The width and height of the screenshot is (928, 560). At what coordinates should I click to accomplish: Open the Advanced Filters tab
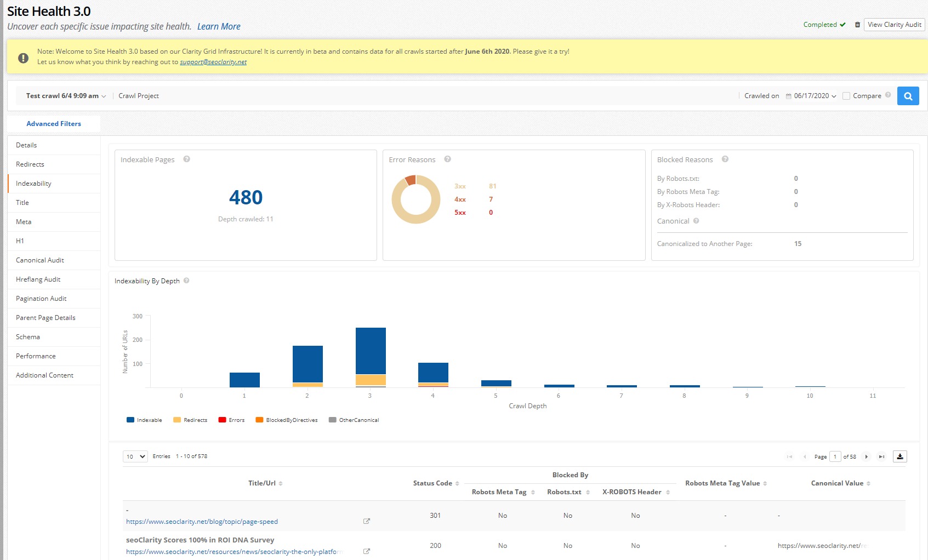[54, 124]
